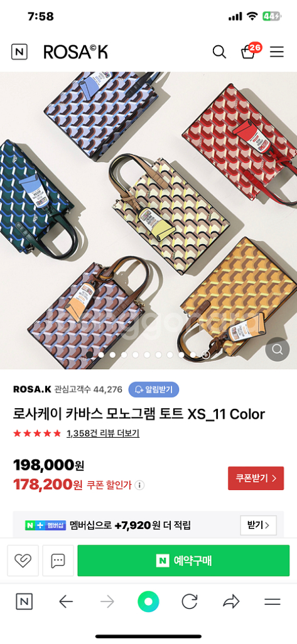Toggle 알림받기 notification subscription
Image resolution: width=297 pixels, height=644 pixels.
coord(154,389)
